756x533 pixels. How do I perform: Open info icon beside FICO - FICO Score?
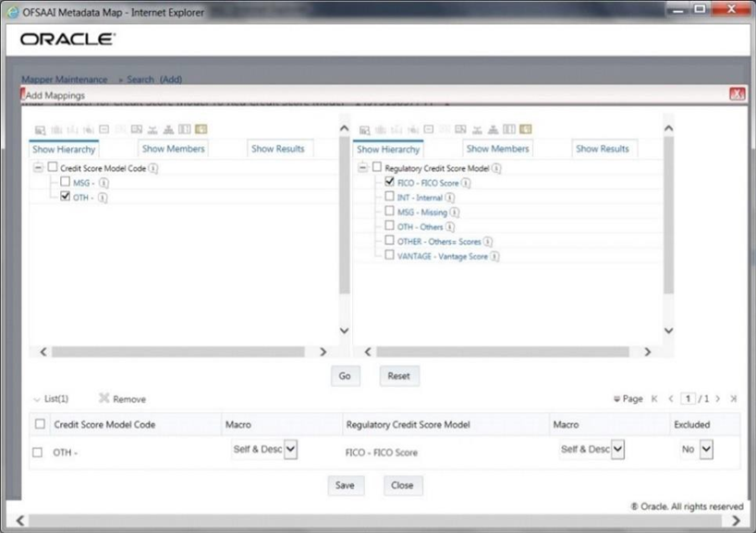click(466, 183)
